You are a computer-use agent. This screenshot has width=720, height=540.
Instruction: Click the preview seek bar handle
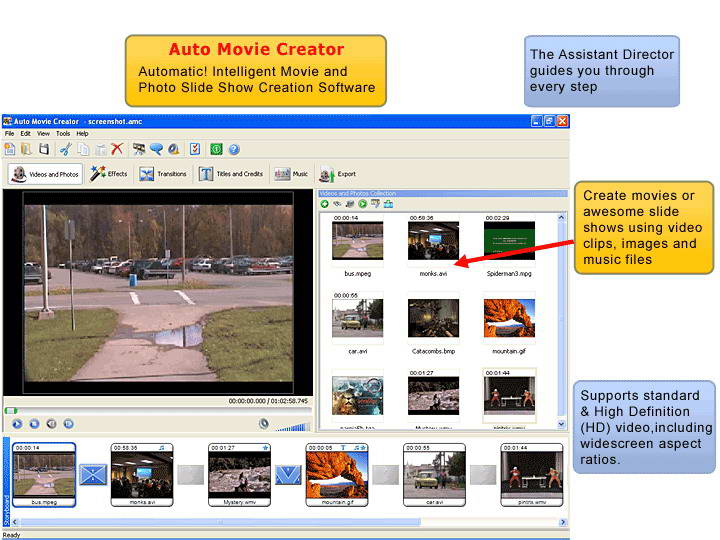[11, 411]
